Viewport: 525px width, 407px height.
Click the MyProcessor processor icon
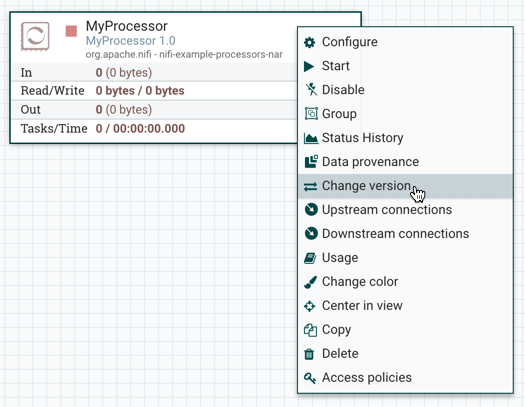35,36
